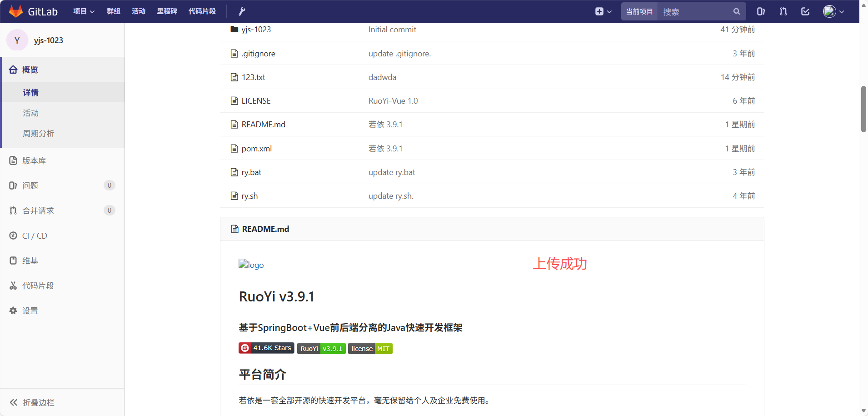Click the page vertical scrollbar thumb
The width and height of the screenshot is (868, 416).
tap(863, 109)
